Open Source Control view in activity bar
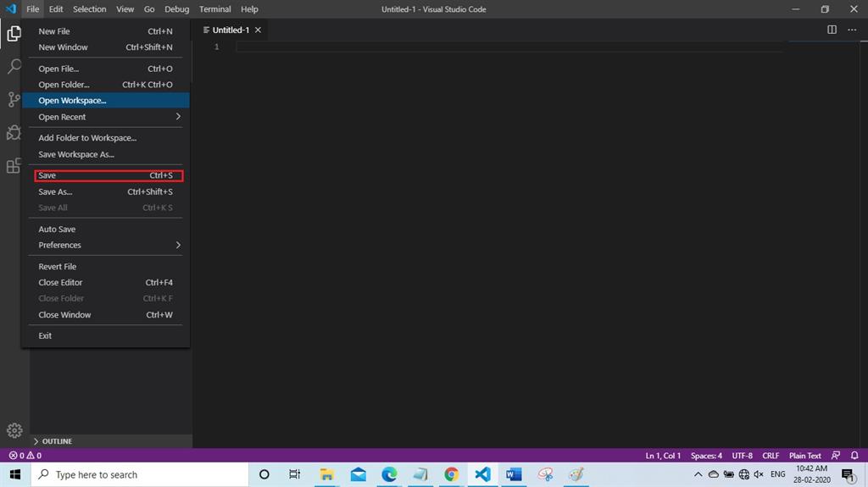Image resolution: width=868 pixels, height=487 pixels. [14, 100]
